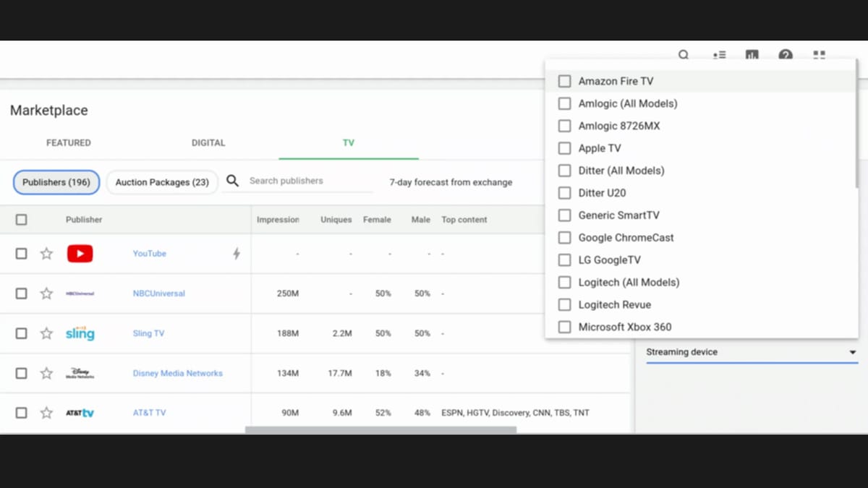Click the Disney Media Networks logo

click(80, 373)
